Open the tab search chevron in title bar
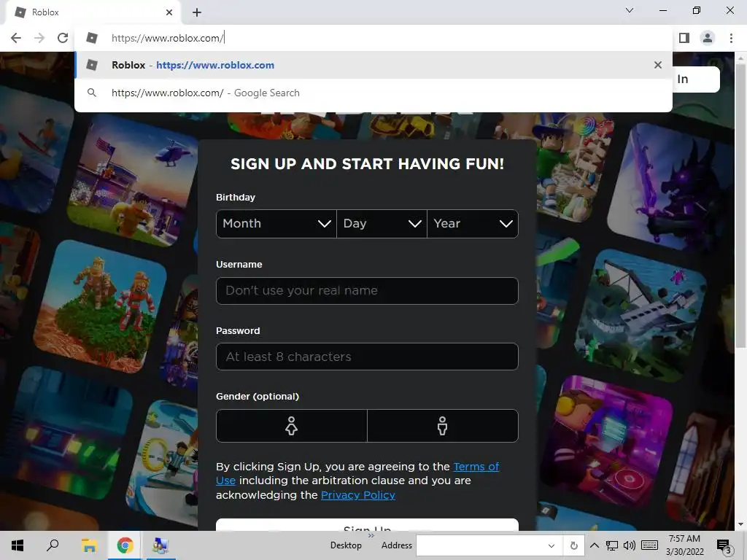Viewport: 747px width, 560px height. click(x=630, y=10)
